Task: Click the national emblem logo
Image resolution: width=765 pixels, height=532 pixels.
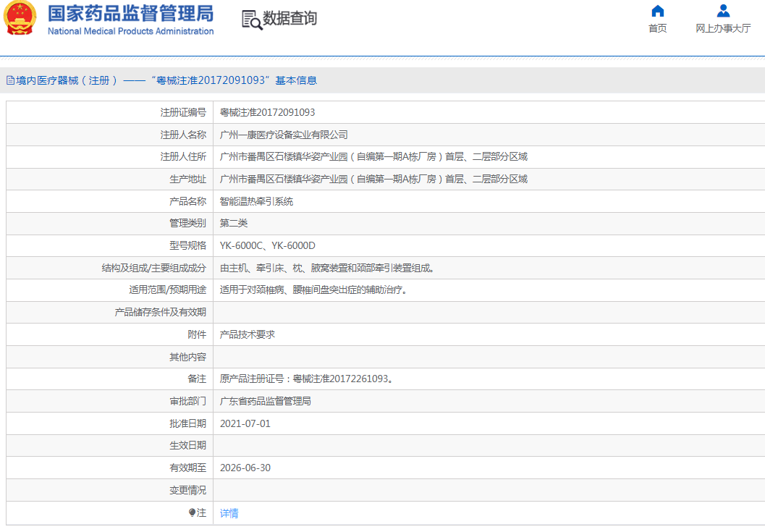Action: (20, 18)
